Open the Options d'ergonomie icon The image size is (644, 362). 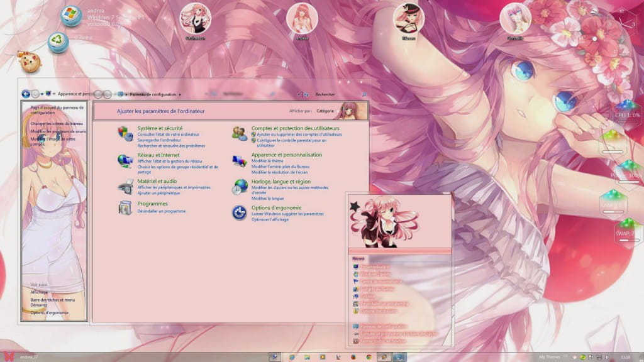pyautogui.click(x=240, y=212)
